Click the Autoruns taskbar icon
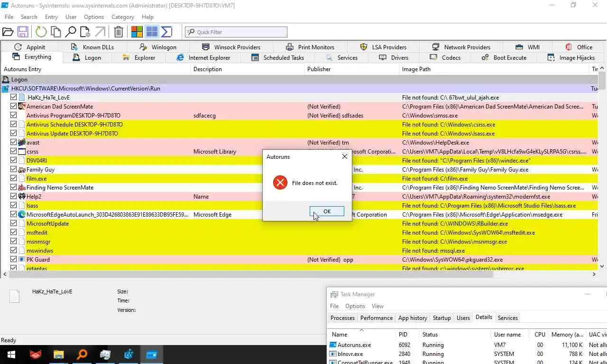The image size is (607, 364). 152,354
